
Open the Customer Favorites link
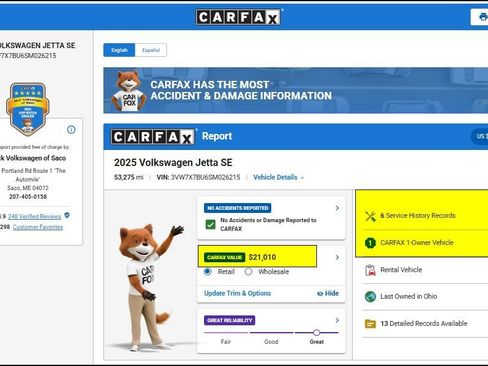38,227
